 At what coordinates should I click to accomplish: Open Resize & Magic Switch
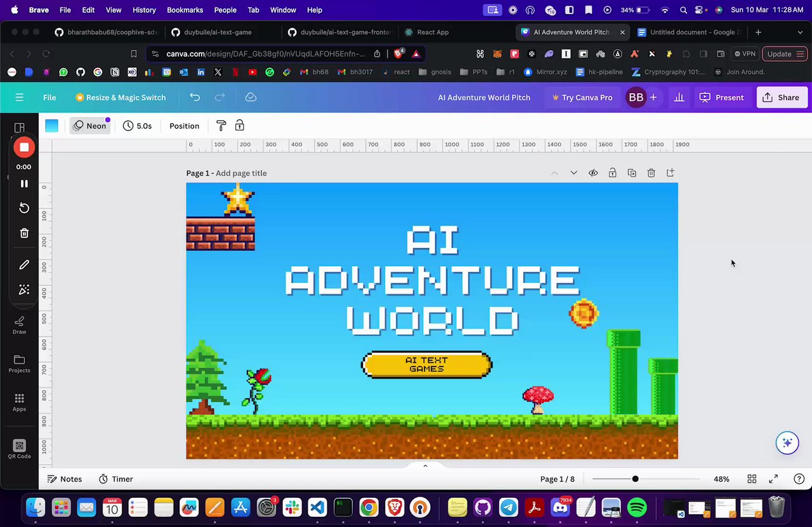pos(121,98)
